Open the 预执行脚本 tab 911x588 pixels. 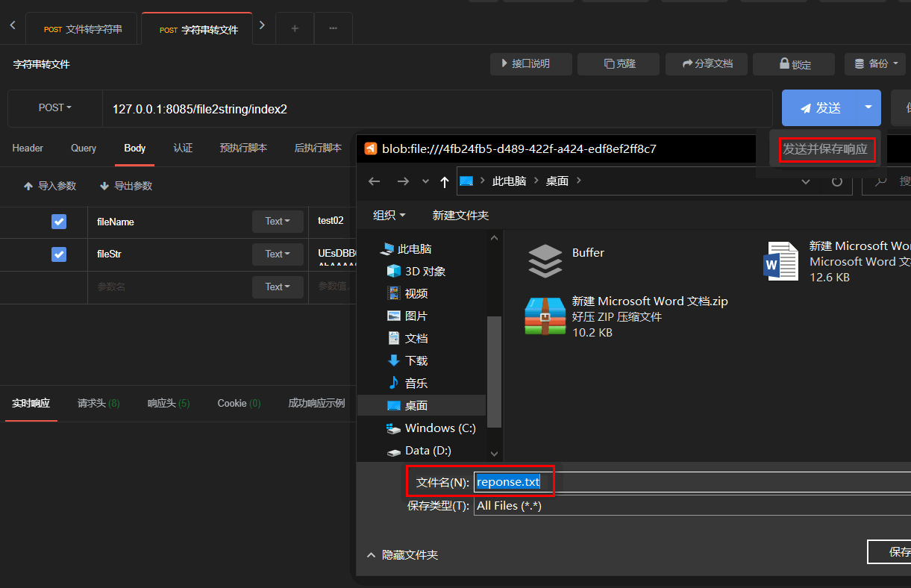tap(243, 148)
